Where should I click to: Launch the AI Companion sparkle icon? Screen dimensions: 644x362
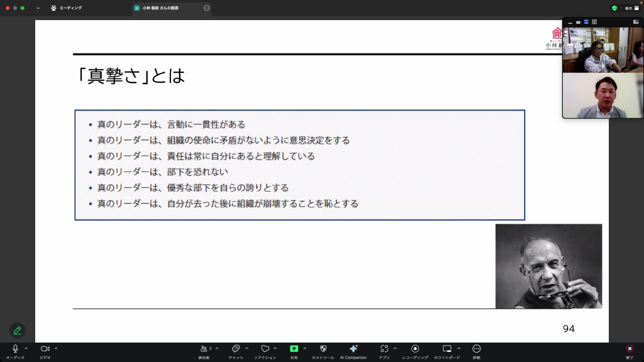pyautogui.click(x=353, y=349)
